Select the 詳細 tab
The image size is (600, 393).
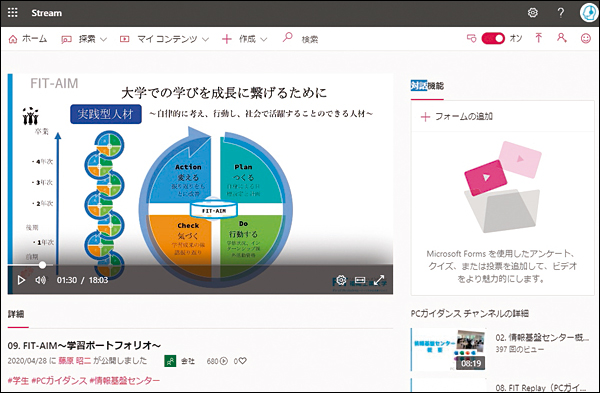point(16,314)
